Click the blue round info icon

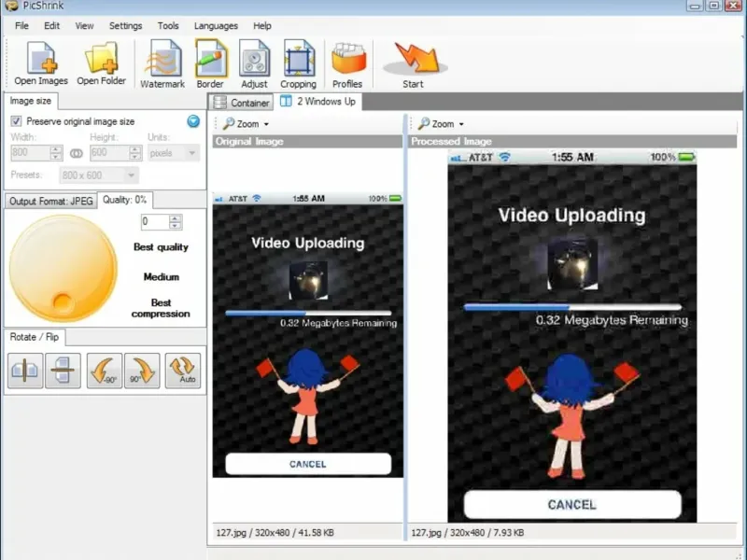coord(193,121)
